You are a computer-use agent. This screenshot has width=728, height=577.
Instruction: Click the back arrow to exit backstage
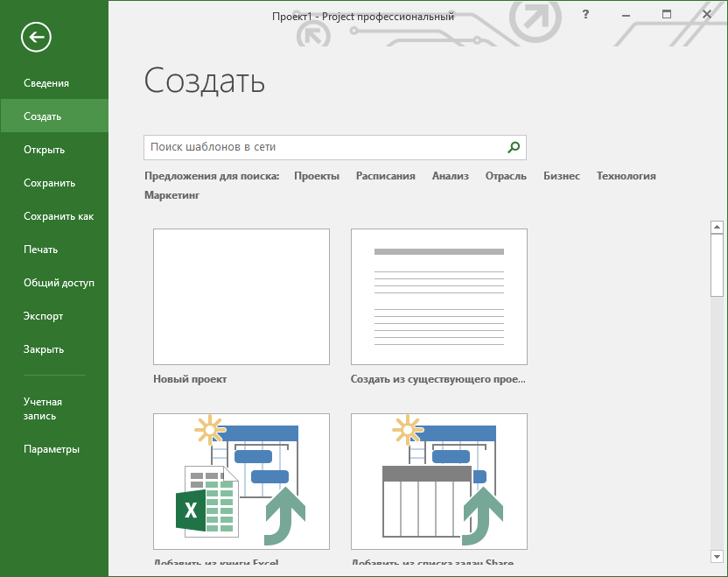click(37, 37)
